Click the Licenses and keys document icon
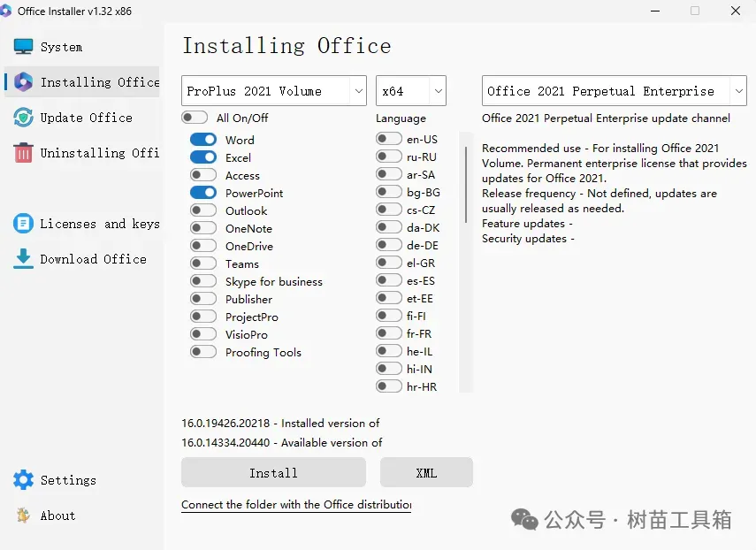This screenshot has width=756, height=550. pos(23,223)
